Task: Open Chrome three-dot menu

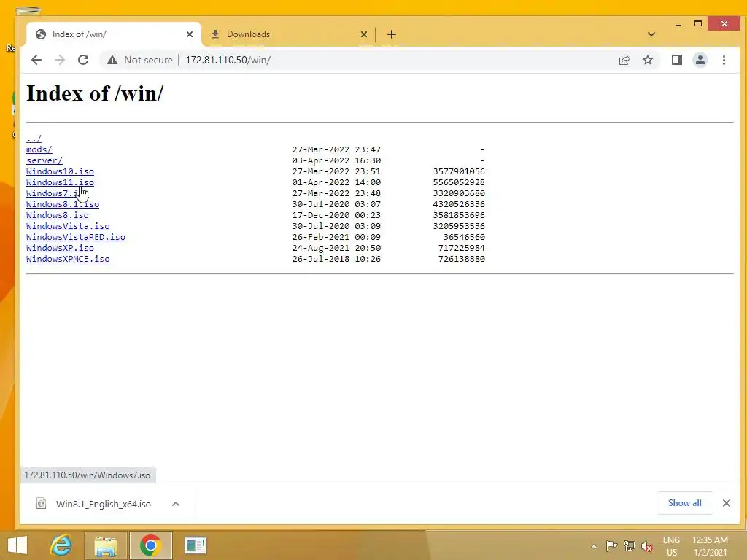Action: pos(724,60)
